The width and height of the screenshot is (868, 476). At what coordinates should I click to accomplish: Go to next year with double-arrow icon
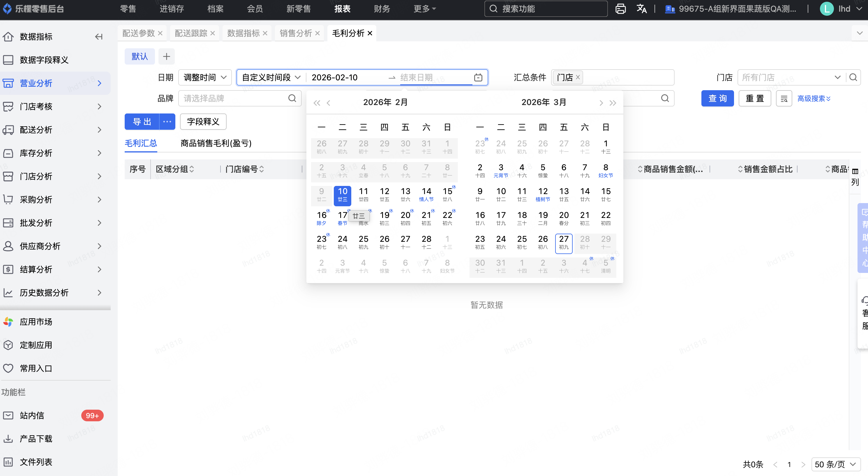613,103
